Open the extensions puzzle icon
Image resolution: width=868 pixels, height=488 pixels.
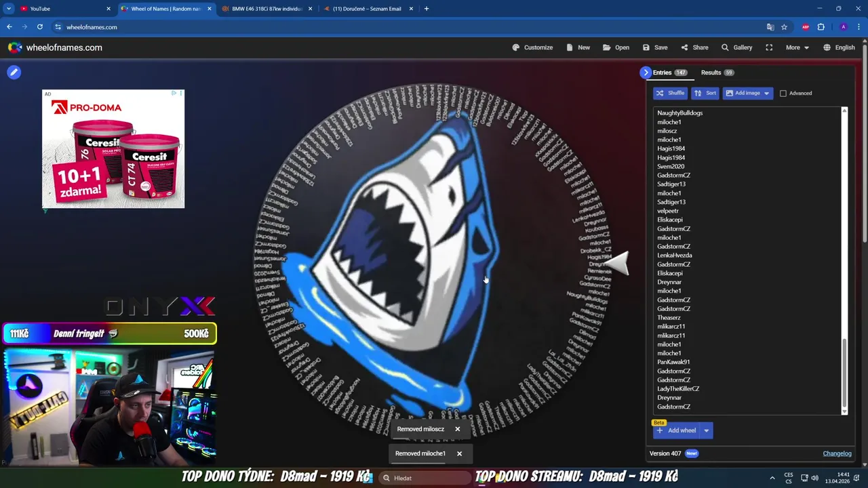(821, 27)
